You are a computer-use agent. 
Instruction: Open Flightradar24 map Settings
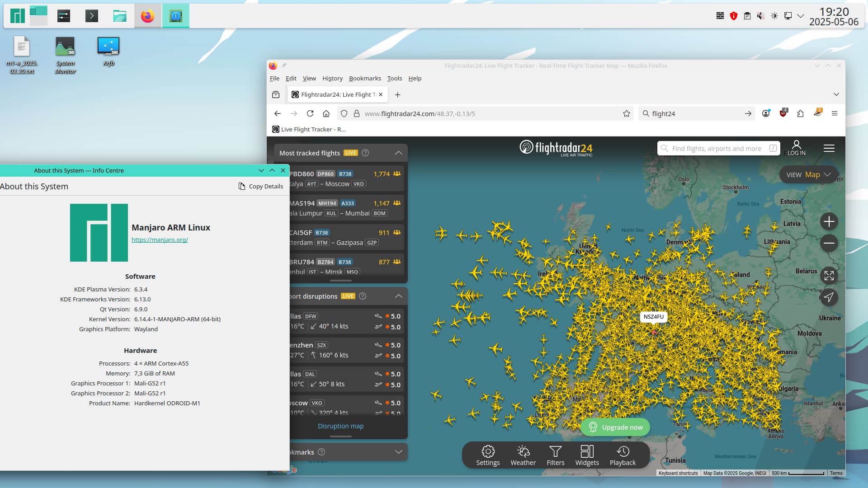coord(488,455)
